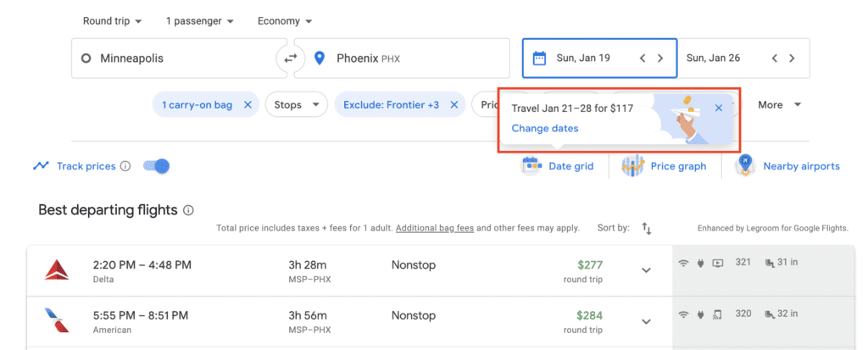Advance to next departure date
The image size is (868, 350).
660,58
